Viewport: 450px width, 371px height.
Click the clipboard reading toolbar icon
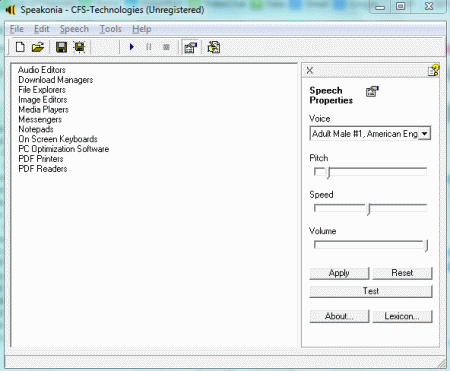click(213, 47)
